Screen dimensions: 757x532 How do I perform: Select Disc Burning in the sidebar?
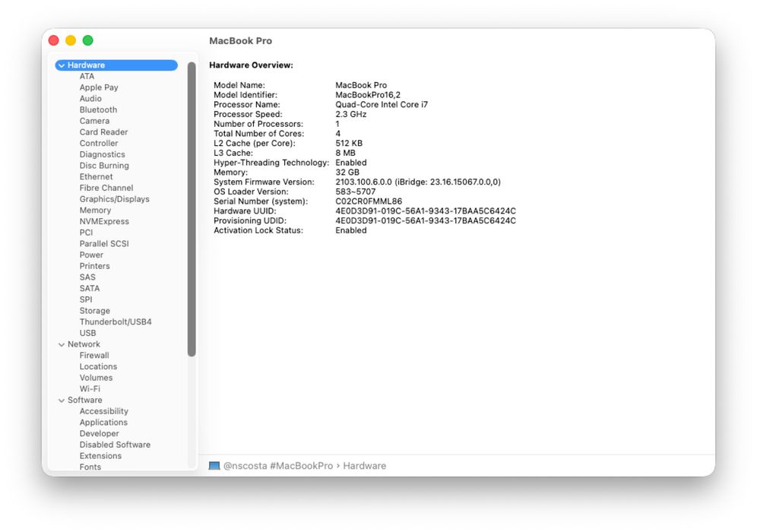tap(104, 166)
